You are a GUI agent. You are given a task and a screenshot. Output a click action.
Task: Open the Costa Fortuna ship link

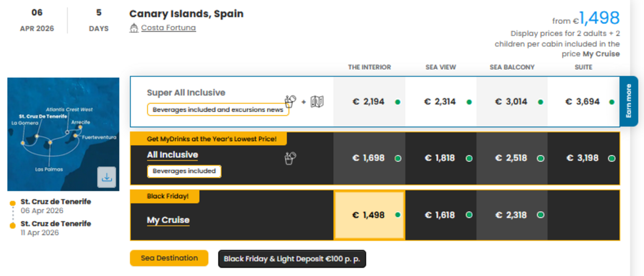pos(168,28)
